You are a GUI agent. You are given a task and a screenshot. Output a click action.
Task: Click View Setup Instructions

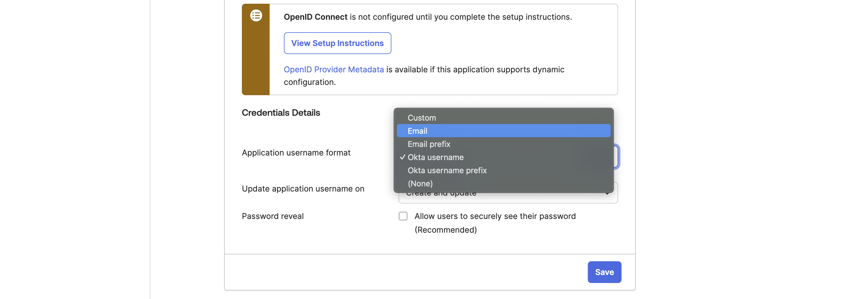click(x=337, y=43)
